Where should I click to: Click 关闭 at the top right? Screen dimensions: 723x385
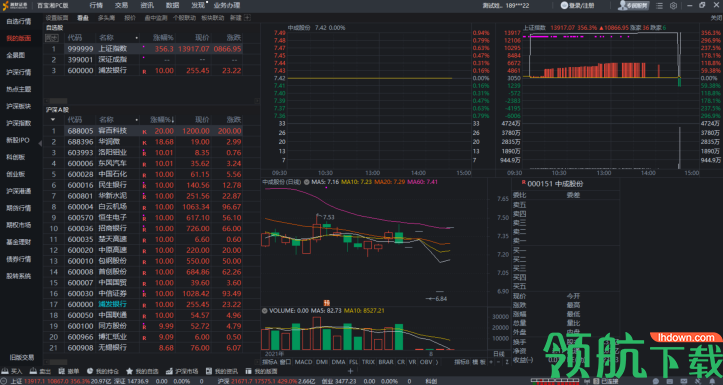716,18
